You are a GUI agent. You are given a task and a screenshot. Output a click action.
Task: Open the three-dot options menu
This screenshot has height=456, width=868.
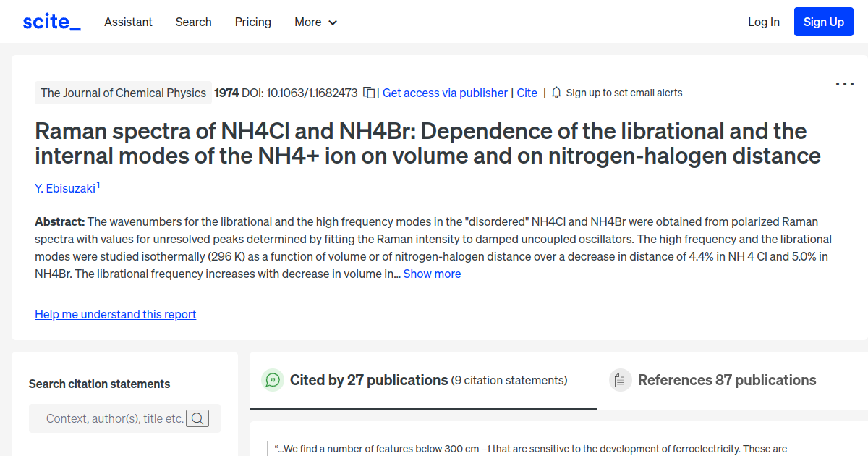844,85
